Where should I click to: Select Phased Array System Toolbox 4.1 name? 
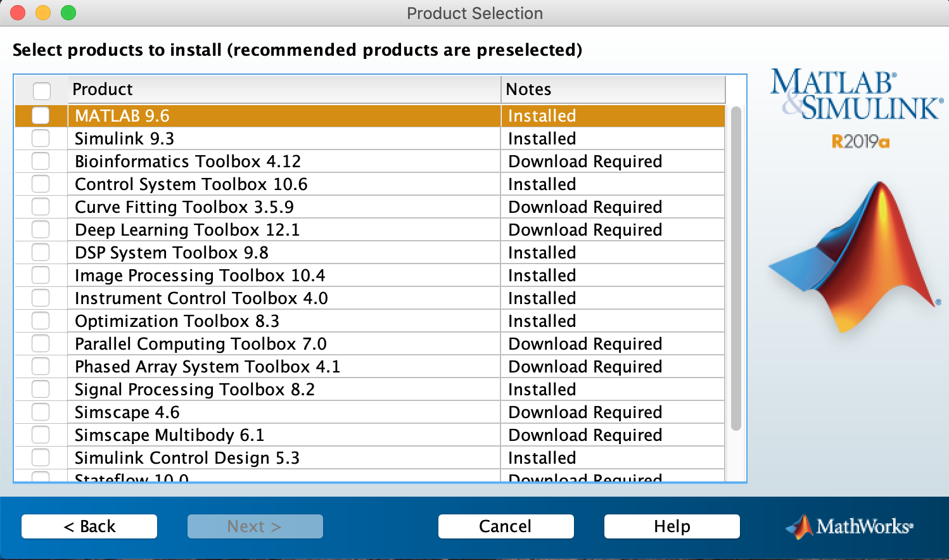tap(207, 367)
